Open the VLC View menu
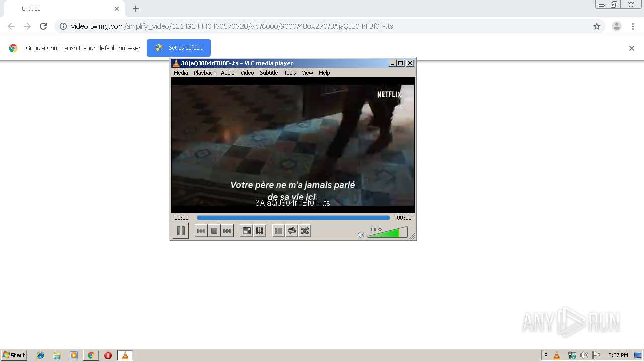The height and width of the screenshot is (362, 644). [x=307, y=73]
